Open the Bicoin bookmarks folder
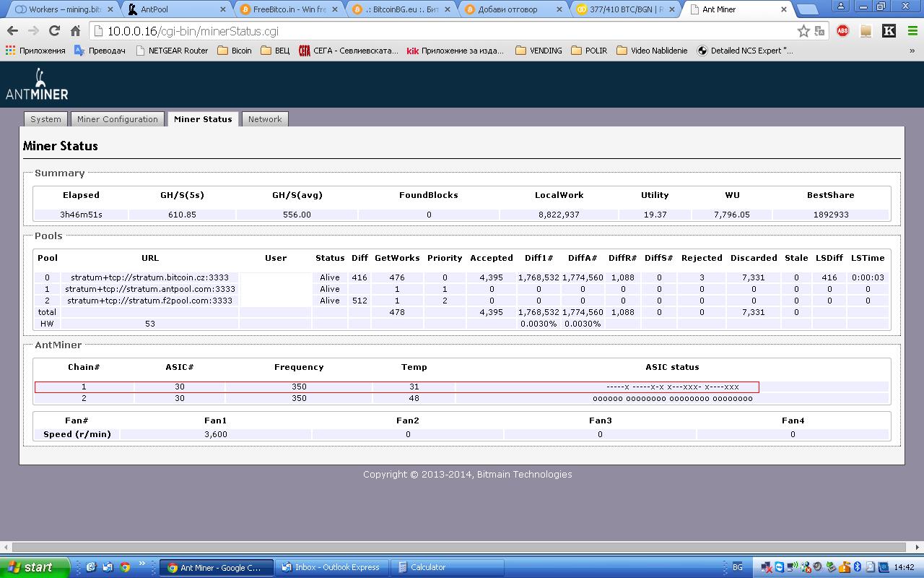The image size is (924, 578). coord(235,51)
